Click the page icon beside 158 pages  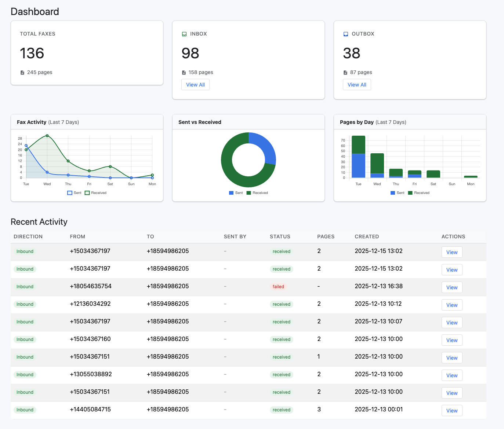coord(184,72)
